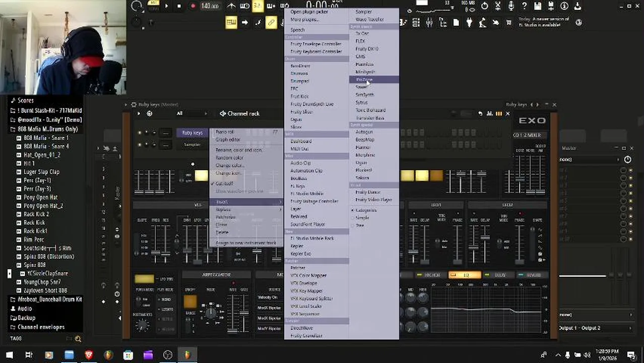Click the play button in transport bar

tap(167, 6)
